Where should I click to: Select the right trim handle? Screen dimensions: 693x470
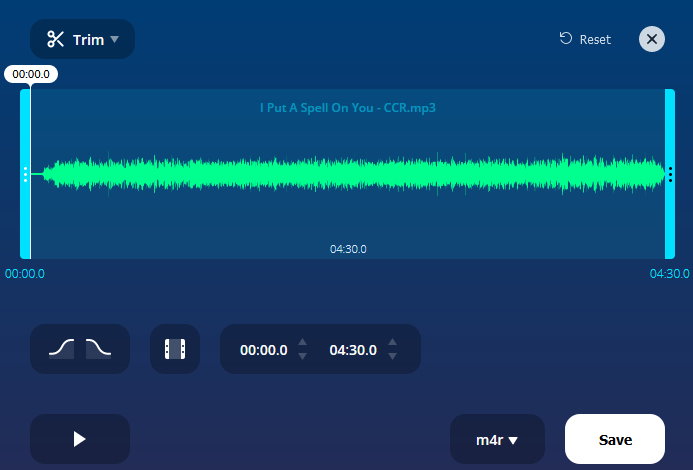(670, 174)
